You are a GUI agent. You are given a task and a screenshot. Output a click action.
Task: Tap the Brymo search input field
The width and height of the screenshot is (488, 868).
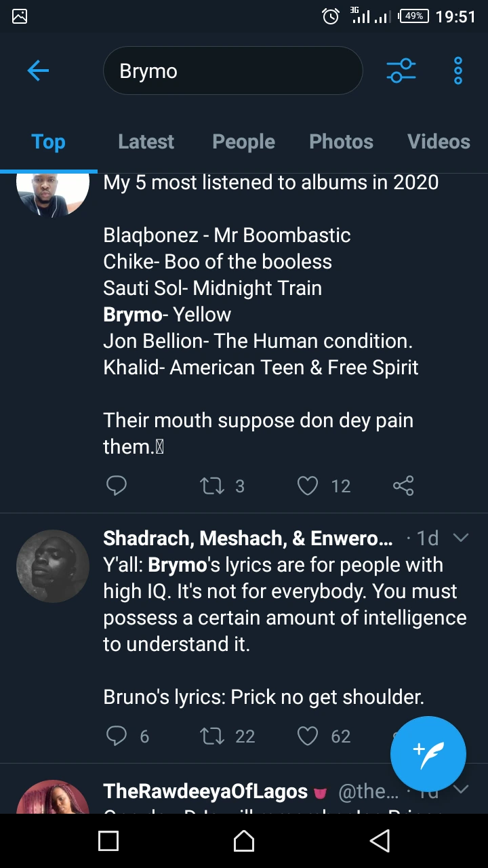click(232, 71)
